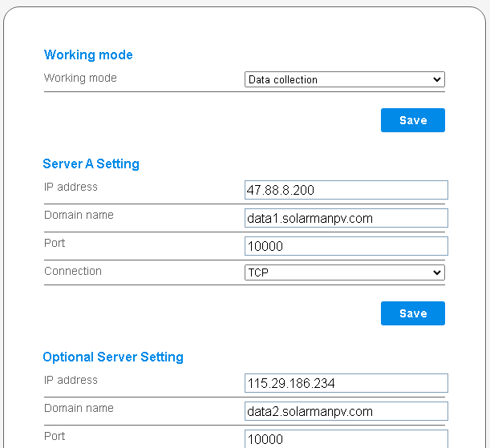Focus the Optional Server IP address field

pyautogui.click(x=346, y=383)
